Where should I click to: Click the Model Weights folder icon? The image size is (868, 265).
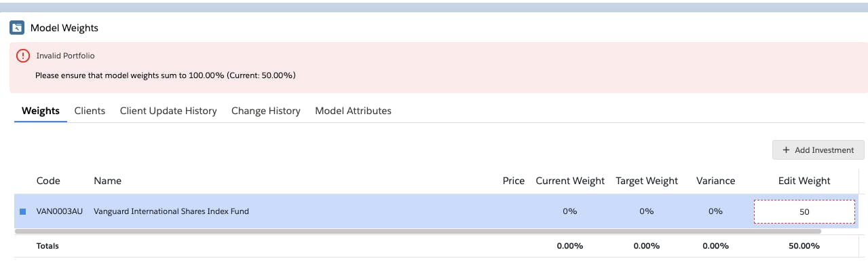click(x=17, y=28)
